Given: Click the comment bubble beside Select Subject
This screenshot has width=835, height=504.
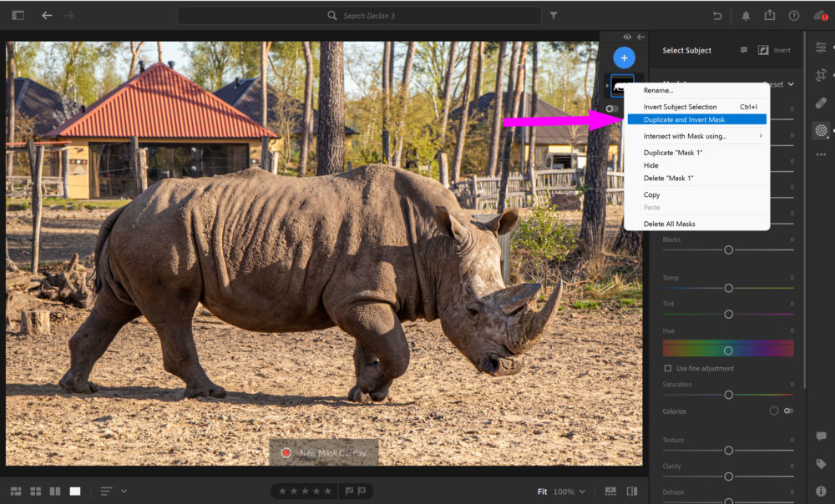Looking at the screenshot, I should tap(744, 50).
